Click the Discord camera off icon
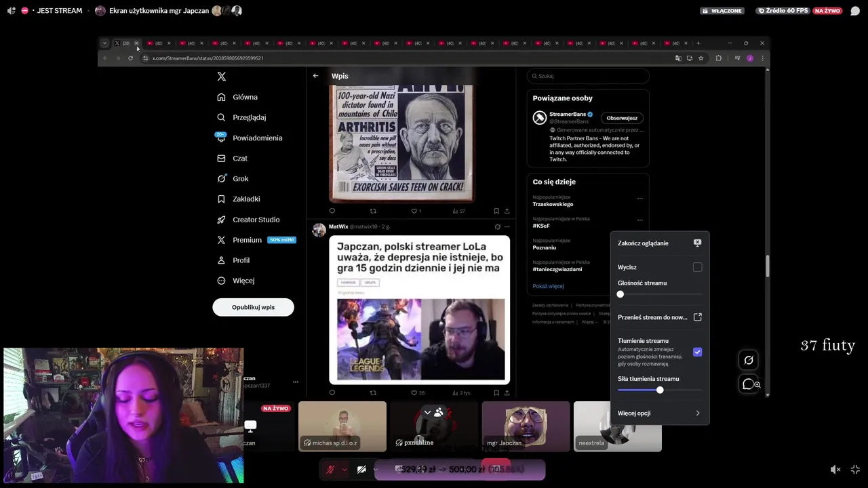868x488 pixels. [x=361, y=469]
